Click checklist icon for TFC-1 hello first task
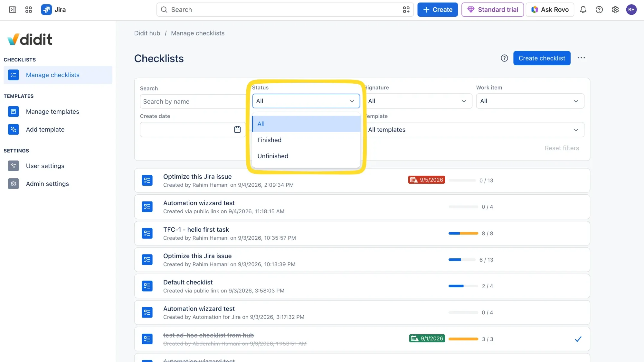The width and height of the screenshot is (644, 362). click(147, 233)
